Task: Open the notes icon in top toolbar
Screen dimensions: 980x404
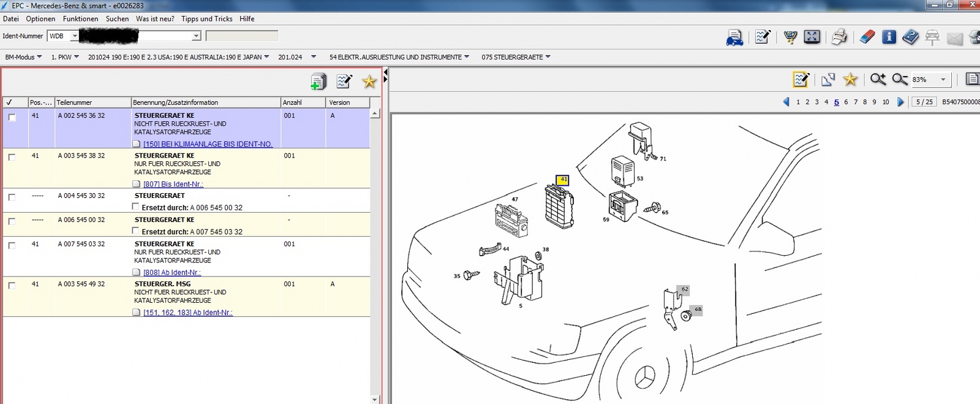Action: click(x=763, y=37)
